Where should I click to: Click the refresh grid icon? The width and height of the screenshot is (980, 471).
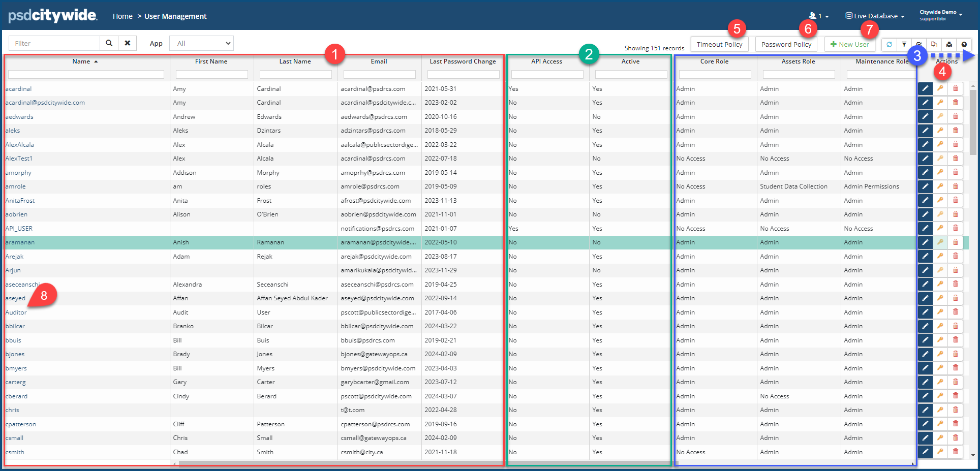(x=889, y=45)
